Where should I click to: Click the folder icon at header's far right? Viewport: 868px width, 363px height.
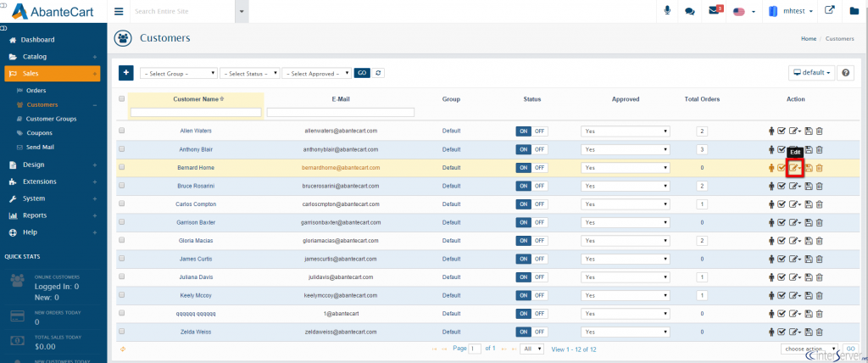point(854,11)
